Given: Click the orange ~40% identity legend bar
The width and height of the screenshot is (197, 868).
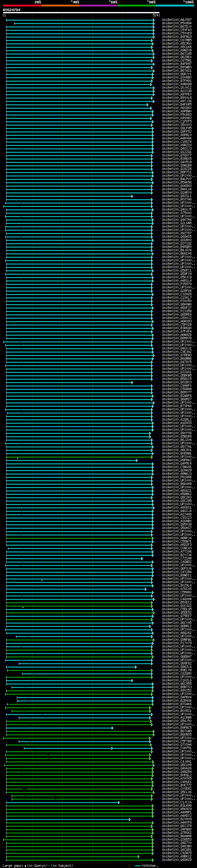Looking at the screenshot, I should [x=60, y=6].
